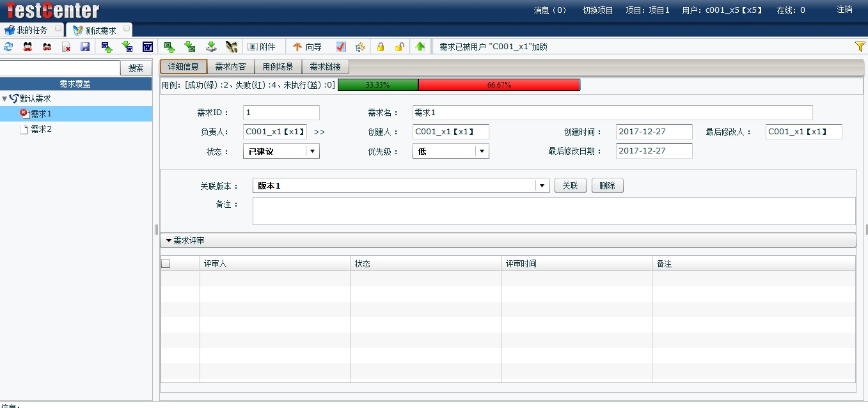Click the yellow filter funnel icon
This screenshot has width=868, height=408.
860,47
